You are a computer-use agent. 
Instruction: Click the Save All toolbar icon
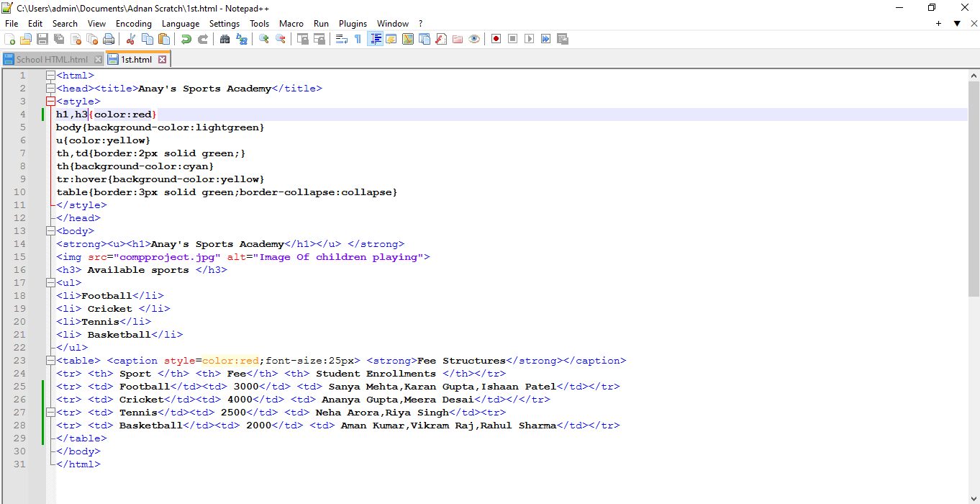(x=59, y=39)
